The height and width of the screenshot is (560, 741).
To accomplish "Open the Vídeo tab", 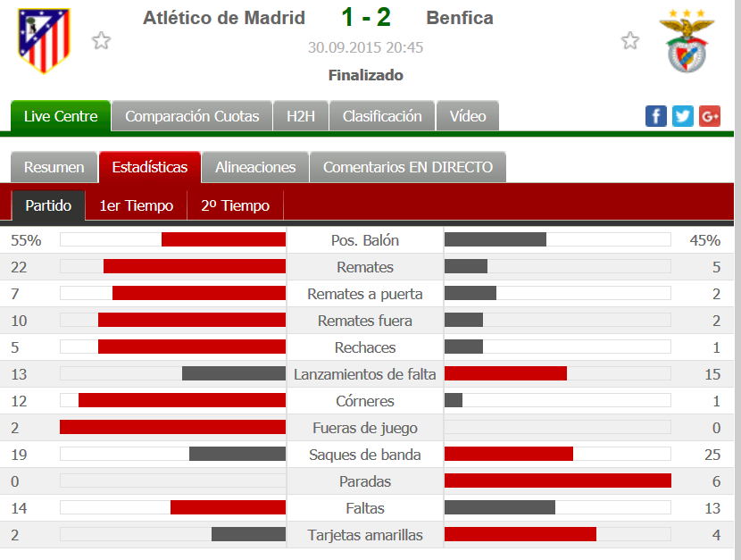I will coord(468,116).
